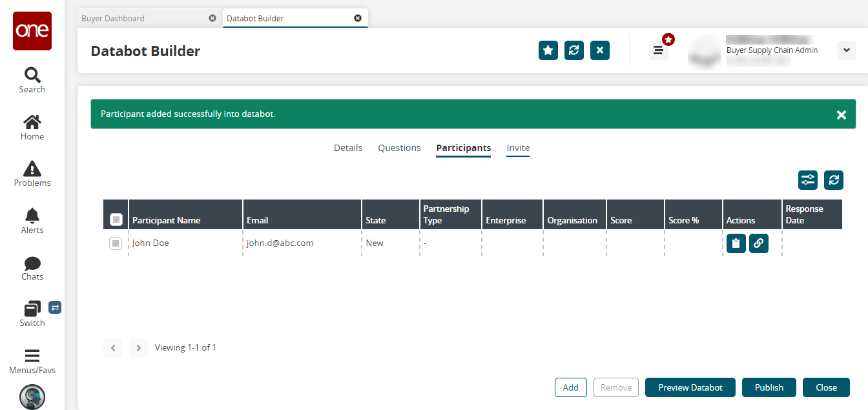This screenshot has width=868, height=410.
Task: Open table filter settings icon
Action: tap(808, 180)
